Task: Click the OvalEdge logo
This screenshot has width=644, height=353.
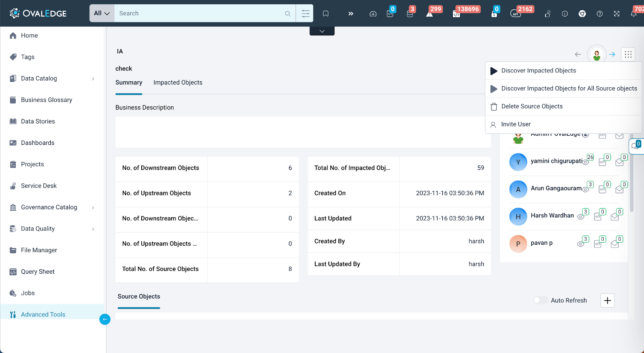Action: pyautogui.click(x=38, y=13)
